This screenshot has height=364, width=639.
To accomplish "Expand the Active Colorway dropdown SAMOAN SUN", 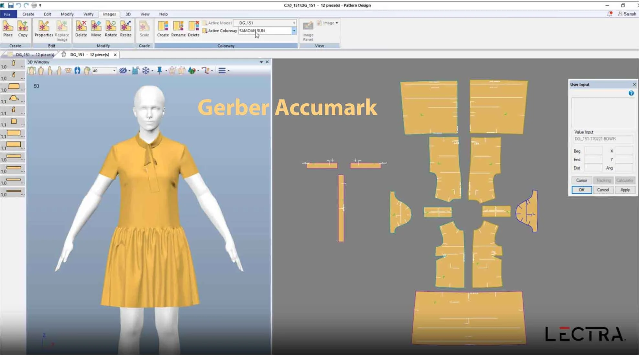I will point(294,31).
